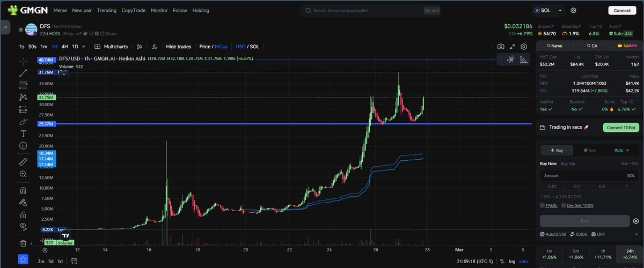The width and height of the screenshot is (644, 268).
Task: Open the SOL chain selector dropdown
Action: coord(548,10)
